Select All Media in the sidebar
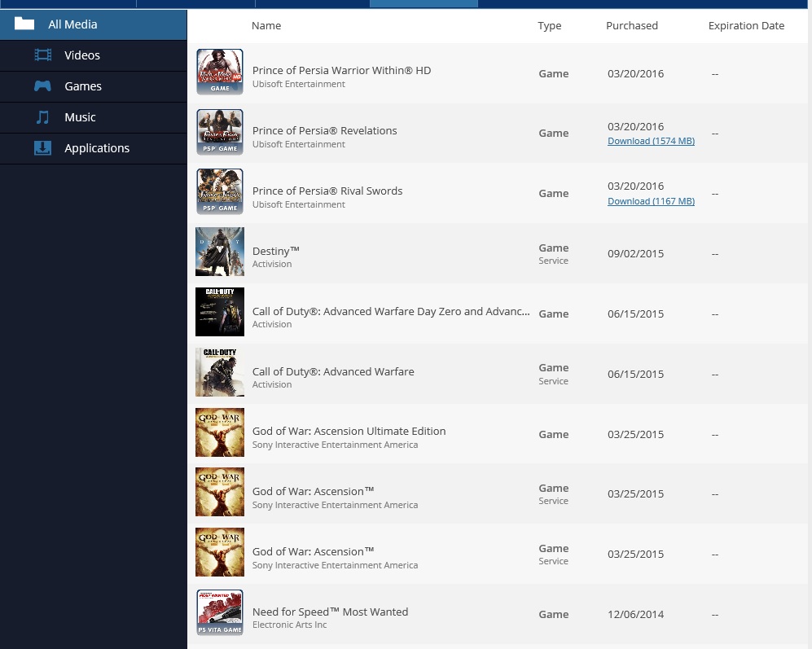The height and width of the screenshot is (649, 812). click(93, 24)
